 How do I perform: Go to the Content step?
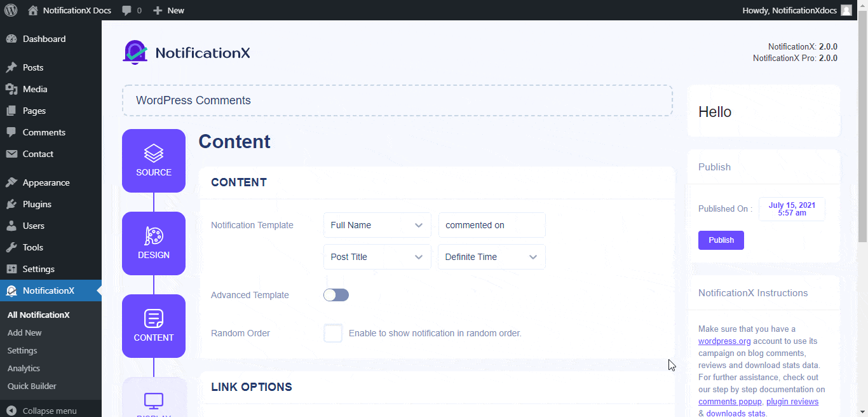(154, 326)
